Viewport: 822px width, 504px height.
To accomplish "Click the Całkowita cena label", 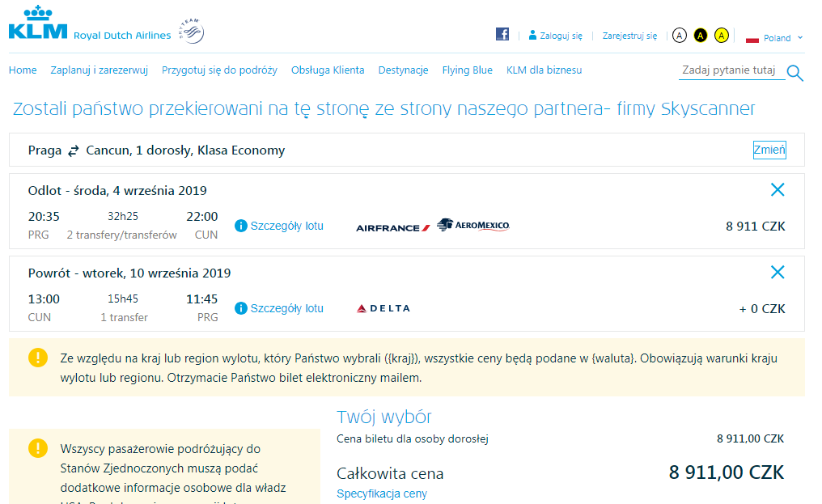I will 390,473.
